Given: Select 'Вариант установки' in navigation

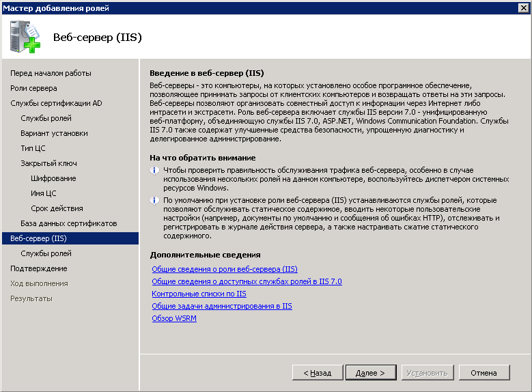Looking at the screenshot, I should [x=54, y=133].
